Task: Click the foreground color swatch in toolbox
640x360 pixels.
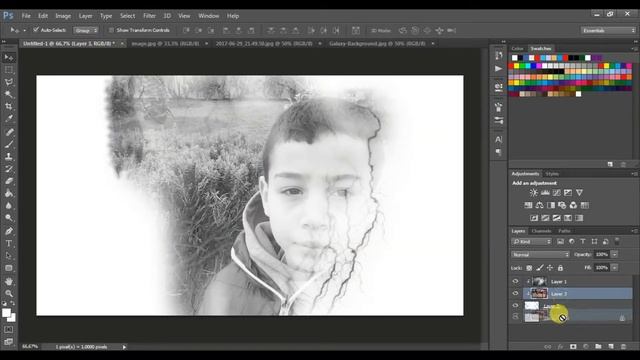Action: [x=6, y=313]
